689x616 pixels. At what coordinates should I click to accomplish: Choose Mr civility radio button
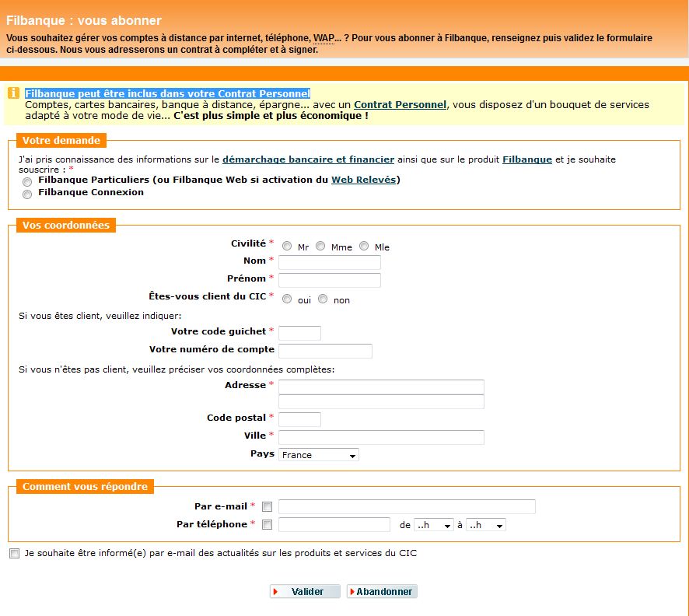point(287,246)
